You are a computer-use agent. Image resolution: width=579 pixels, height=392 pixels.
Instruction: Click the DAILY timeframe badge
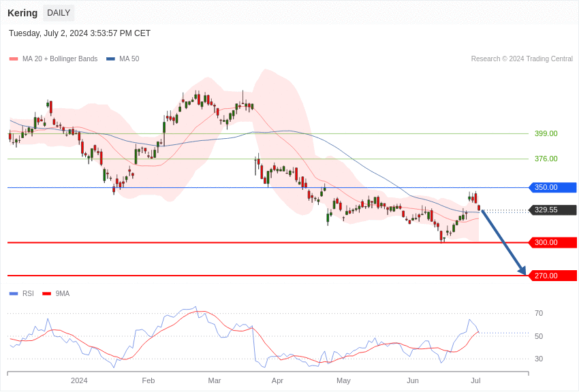coord(59,13)
